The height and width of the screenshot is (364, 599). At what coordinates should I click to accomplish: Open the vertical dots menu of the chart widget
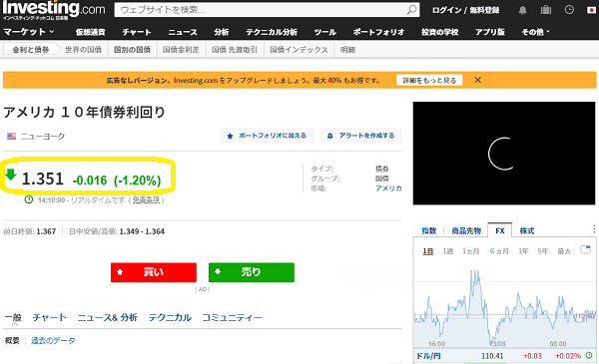(x=594, y=229)
